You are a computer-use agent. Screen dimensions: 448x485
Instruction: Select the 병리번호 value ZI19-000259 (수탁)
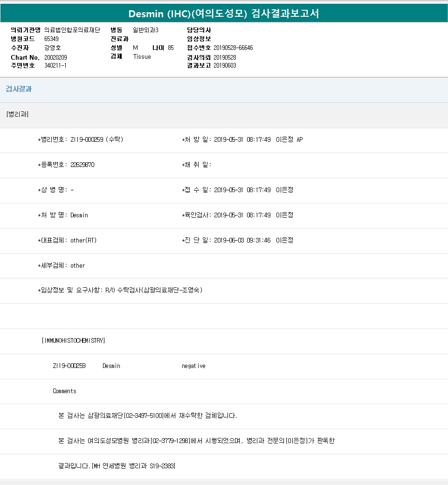[96, 139]
